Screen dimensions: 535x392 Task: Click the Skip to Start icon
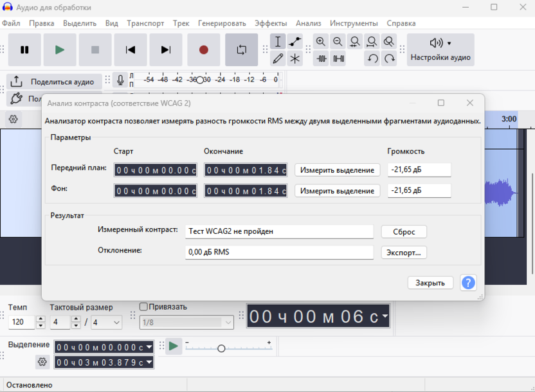pos(131,49)
